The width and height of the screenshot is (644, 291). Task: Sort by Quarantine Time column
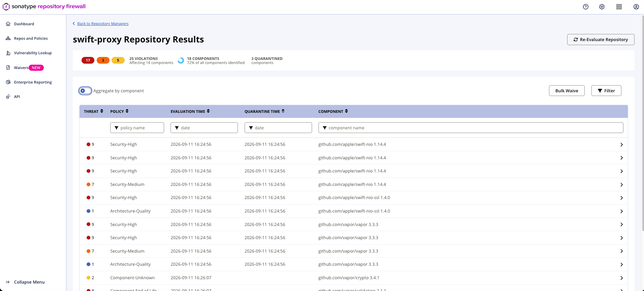click(265, 111)
